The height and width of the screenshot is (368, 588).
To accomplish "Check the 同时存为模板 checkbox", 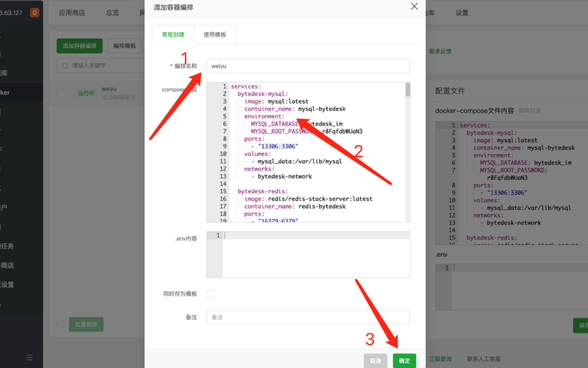I will point(210,294).
